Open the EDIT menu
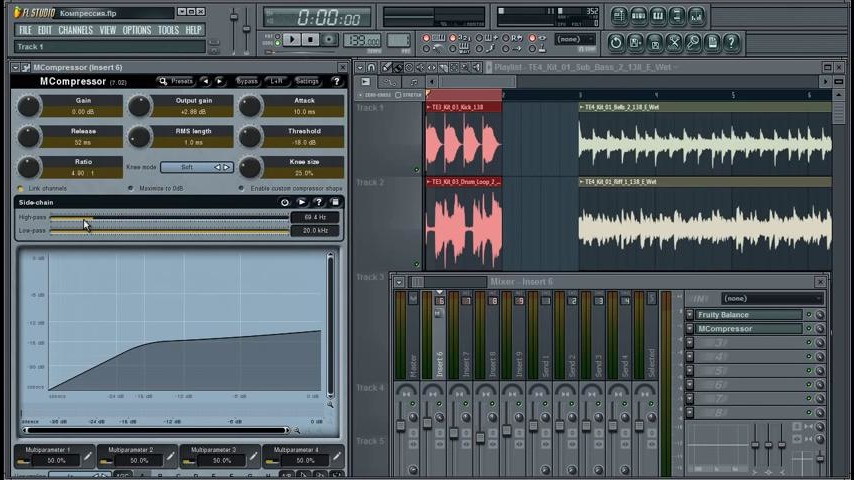 pos(45,30)
